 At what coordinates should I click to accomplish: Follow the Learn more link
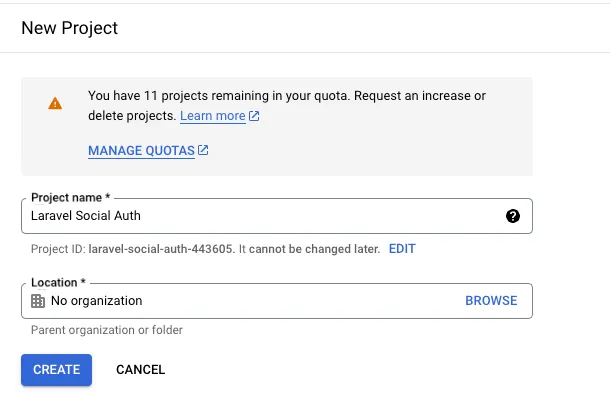(x=213, y=116)
